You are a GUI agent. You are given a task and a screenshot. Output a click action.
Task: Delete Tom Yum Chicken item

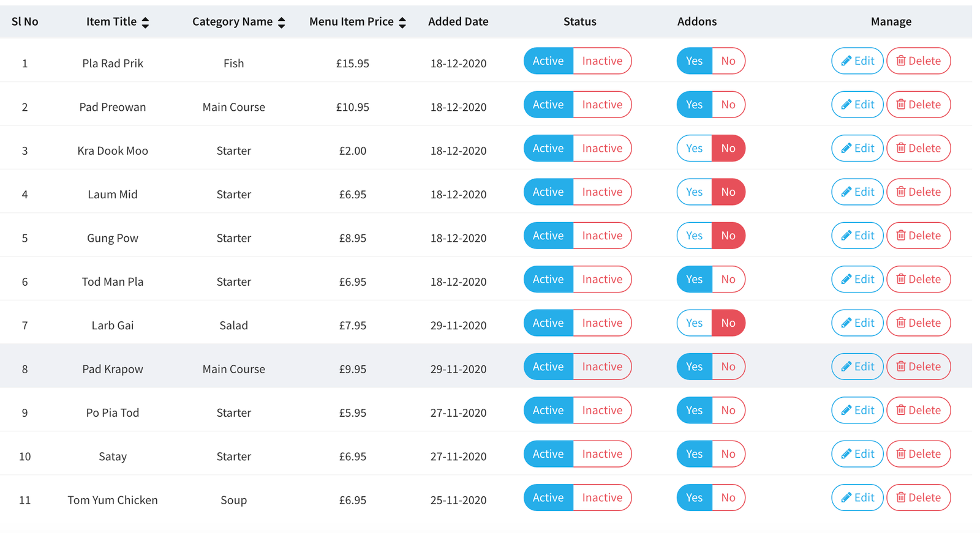[x=918, y=498]
